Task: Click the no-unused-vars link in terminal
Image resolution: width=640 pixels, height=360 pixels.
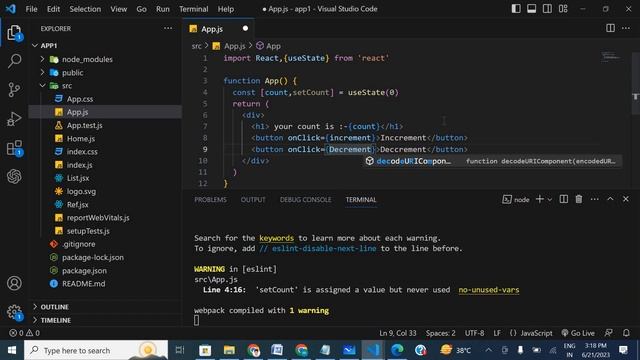Action: tap(489, 290)
